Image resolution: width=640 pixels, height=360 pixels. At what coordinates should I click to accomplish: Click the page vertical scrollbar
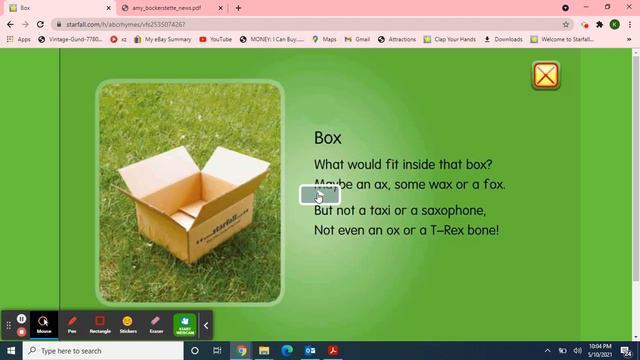click(x=636, y=168)
